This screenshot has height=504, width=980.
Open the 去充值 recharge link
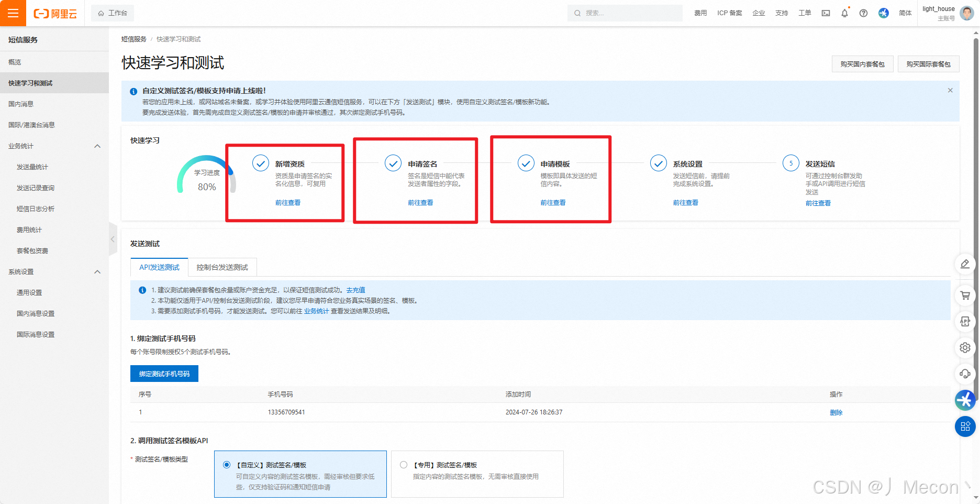coord(356,290)
